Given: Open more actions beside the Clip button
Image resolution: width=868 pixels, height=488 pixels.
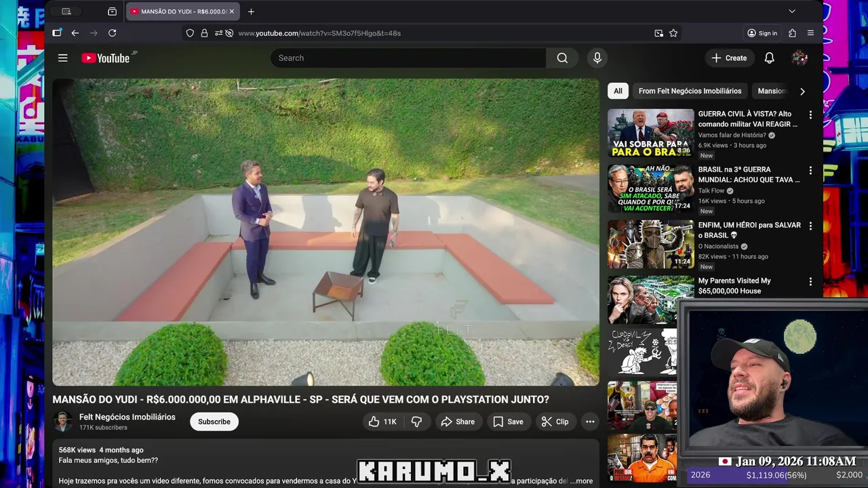Looking at the screenshot, I should (x=590, y=422).
